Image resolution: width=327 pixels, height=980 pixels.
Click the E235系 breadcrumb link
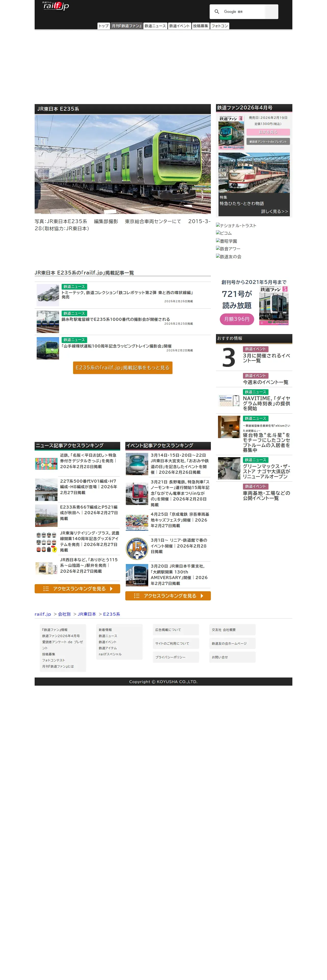tap(112, 614)
